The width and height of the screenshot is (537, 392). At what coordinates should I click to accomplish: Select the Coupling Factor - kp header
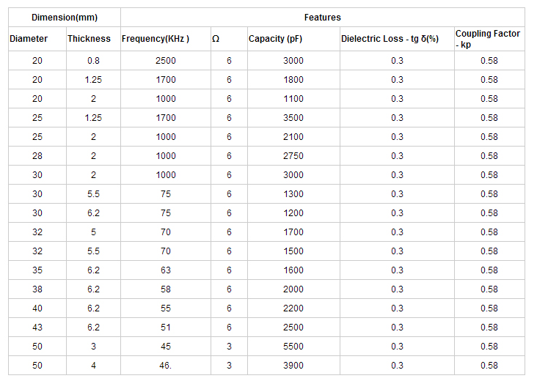point(488,39)
